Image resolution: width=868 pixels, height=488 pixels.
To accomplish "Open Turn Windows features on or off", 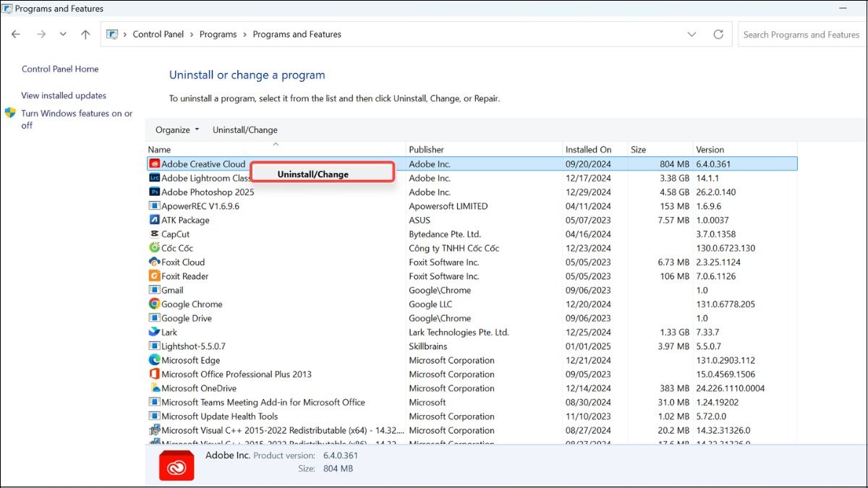I will (x=77, y=119).
